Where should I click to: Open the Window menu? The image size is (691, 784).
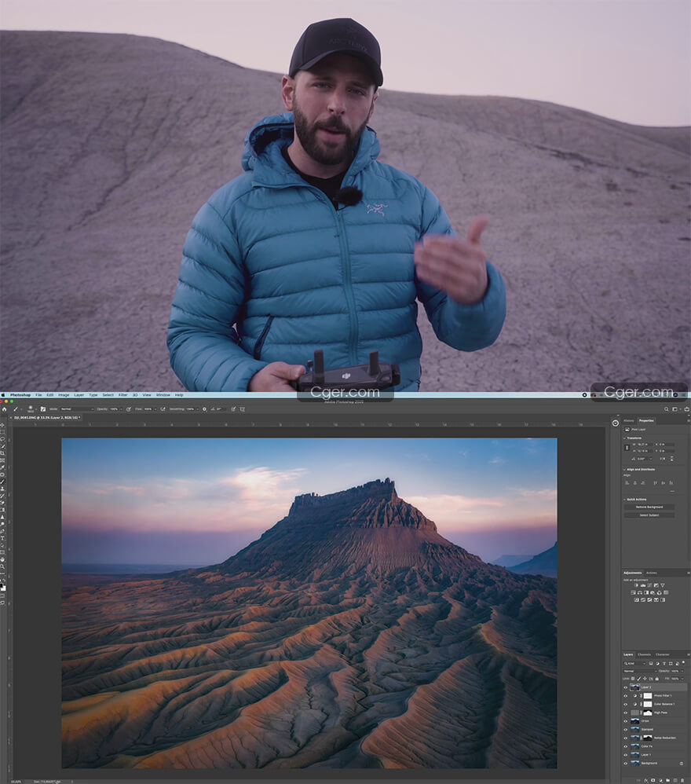163,395
